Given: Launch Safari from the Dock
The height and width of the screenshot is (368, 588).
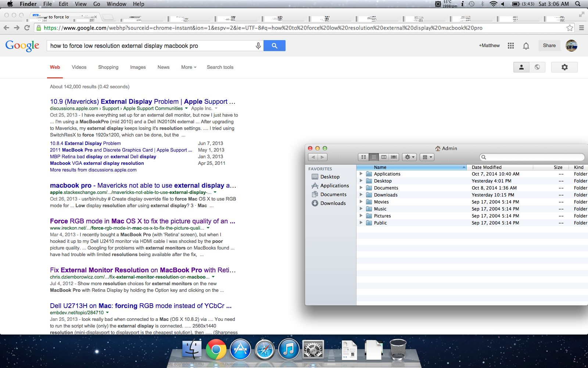Looking at the screenshot, I should (x=265, y=349).
